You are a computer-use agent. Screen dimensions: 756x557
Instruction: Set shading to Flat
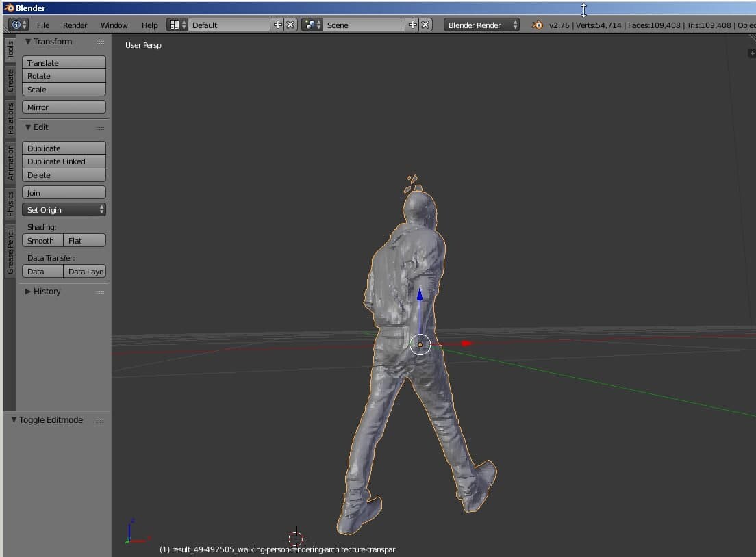click(x=84, y=240)
